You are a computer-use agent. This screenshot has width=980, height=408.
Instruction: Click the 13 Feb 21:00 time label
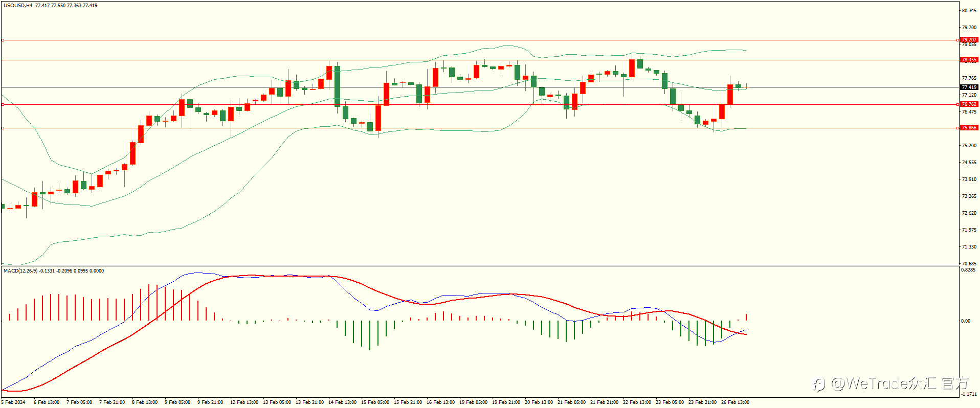point(309,402)
